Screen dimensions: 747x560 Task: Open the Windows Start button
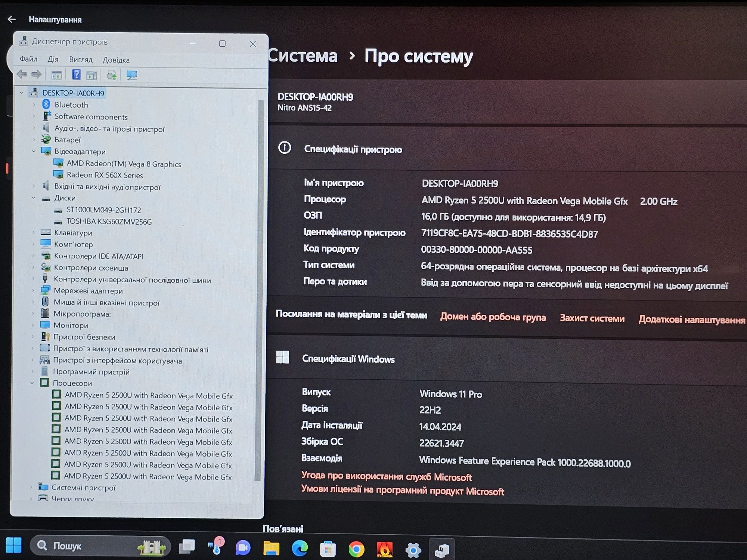tap(14, 545)
